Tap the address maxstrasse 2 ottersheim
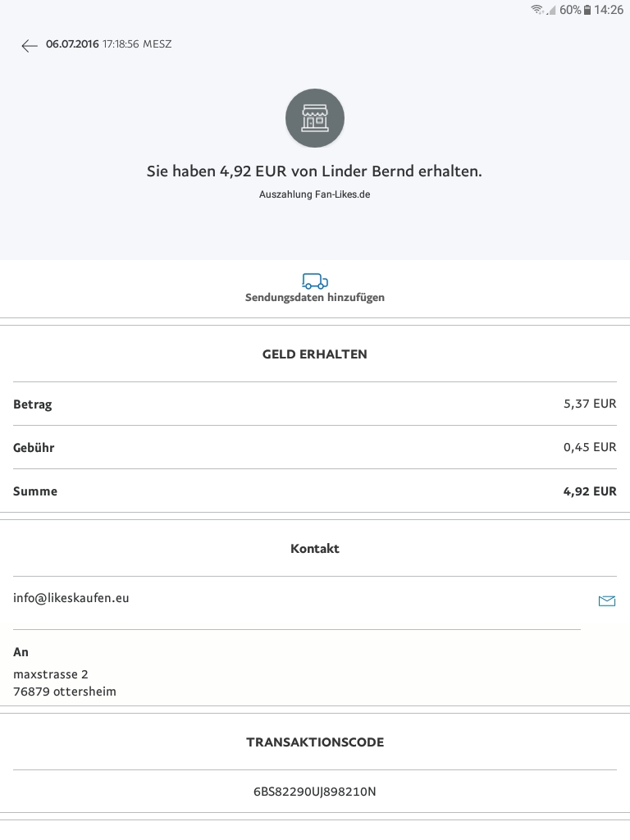This screenshot has height=840, width=630. pos(65,682)
